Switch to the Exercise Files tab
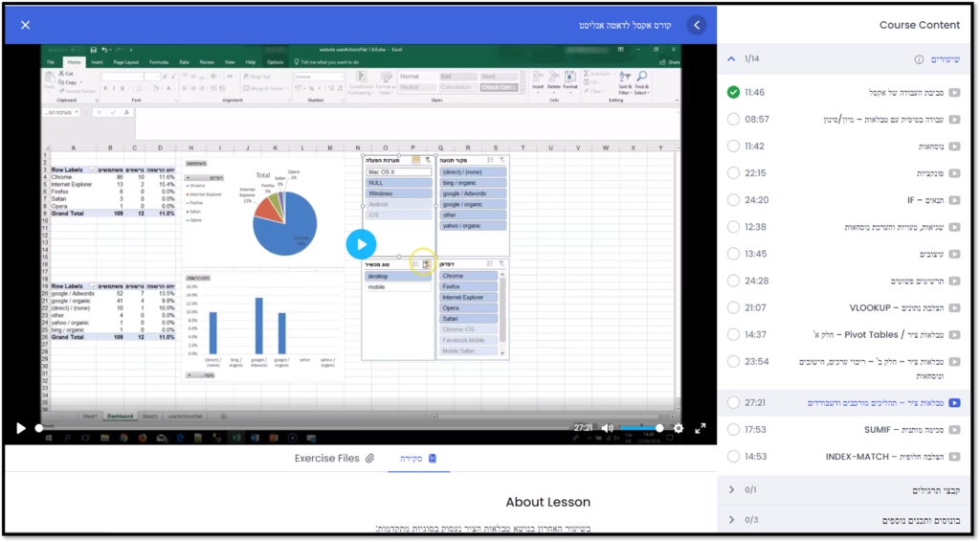The height and width of the screenshot is (542, 980). tap(334, 459)
